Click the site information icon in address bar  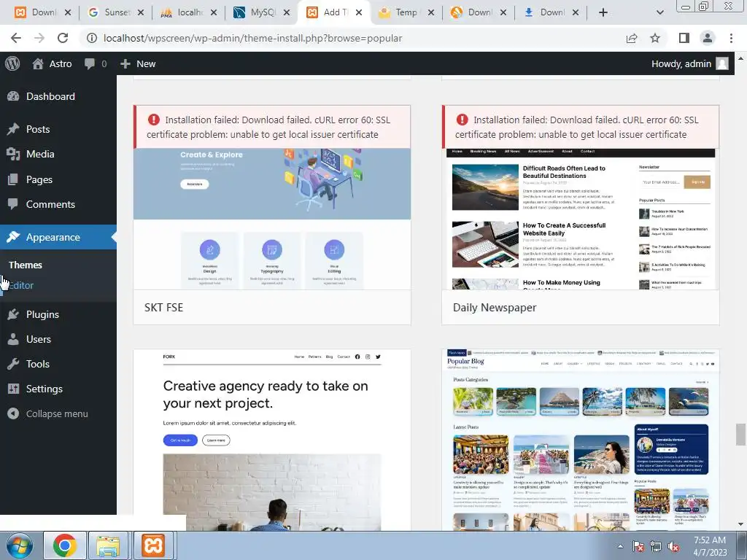(91, 38)
